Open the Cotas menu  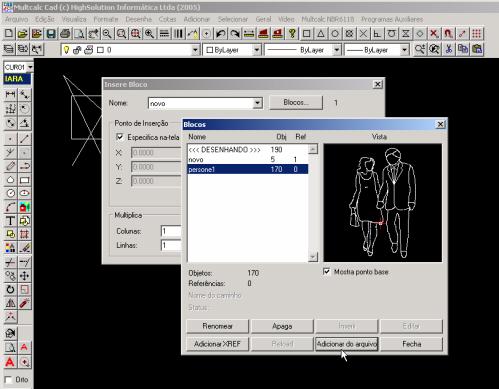[x=167, y=19]
